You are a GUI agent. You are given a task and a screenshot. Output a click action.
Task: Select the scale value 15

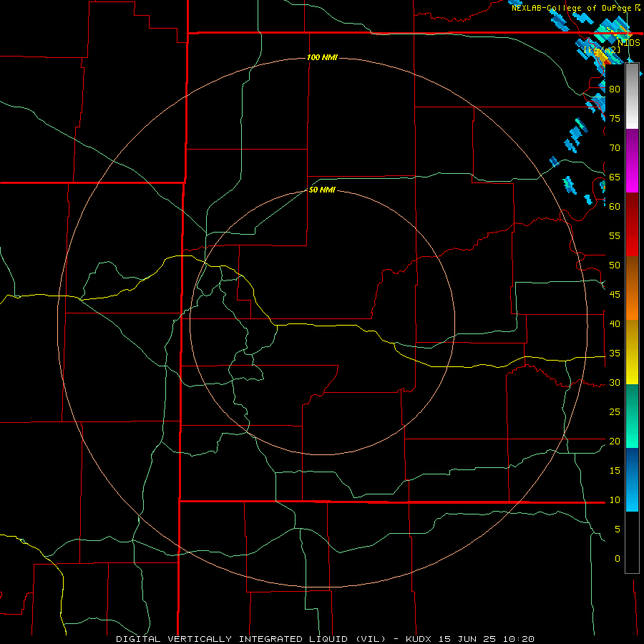[615, 471]
